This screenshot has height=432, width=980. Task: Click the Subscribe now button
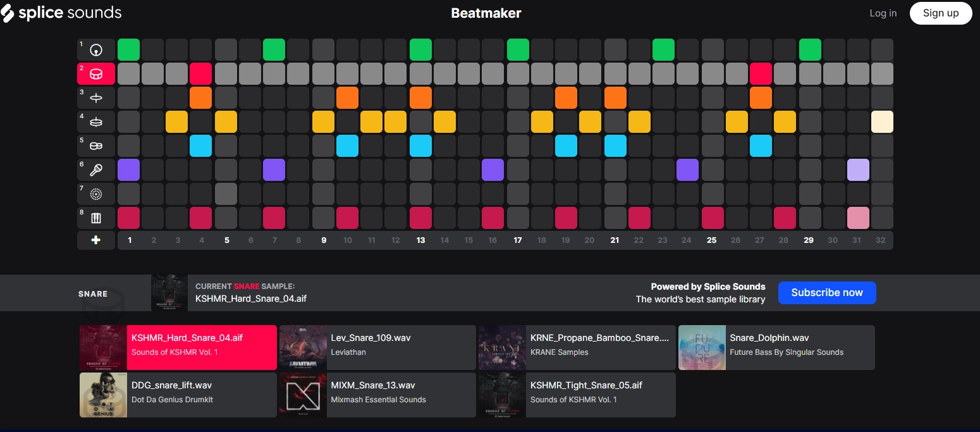(827, 292)
